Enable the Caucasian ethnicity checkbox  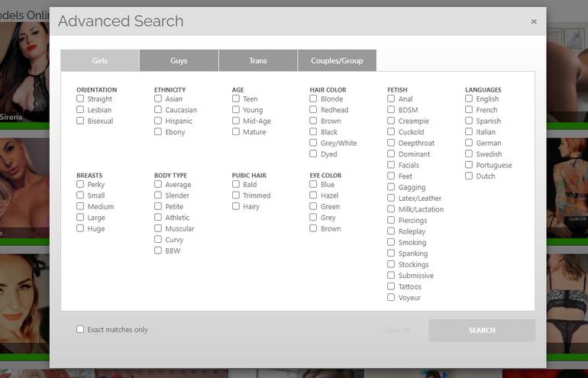coord(158,109)
